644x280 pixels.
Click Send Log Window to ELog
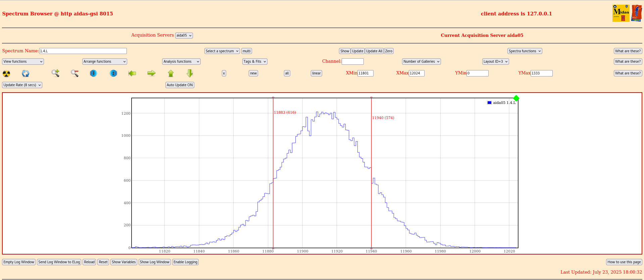[59, 262]
